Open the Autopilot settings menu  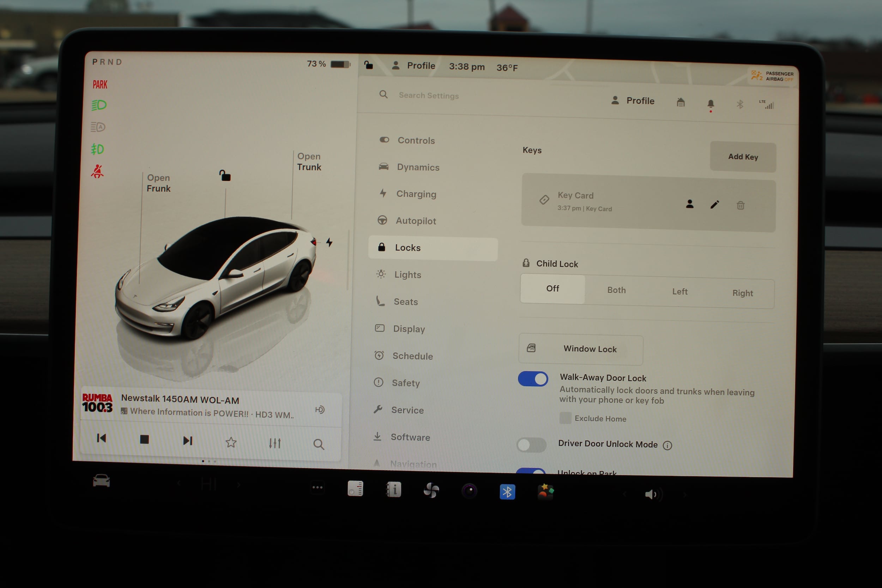[x=416, y=221]
